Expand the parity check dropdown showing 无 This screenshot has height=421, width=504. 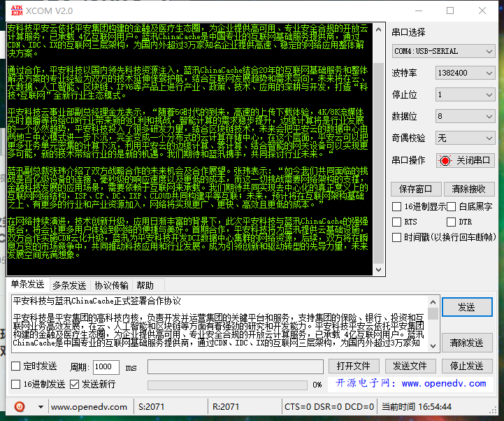pos(465,138)
